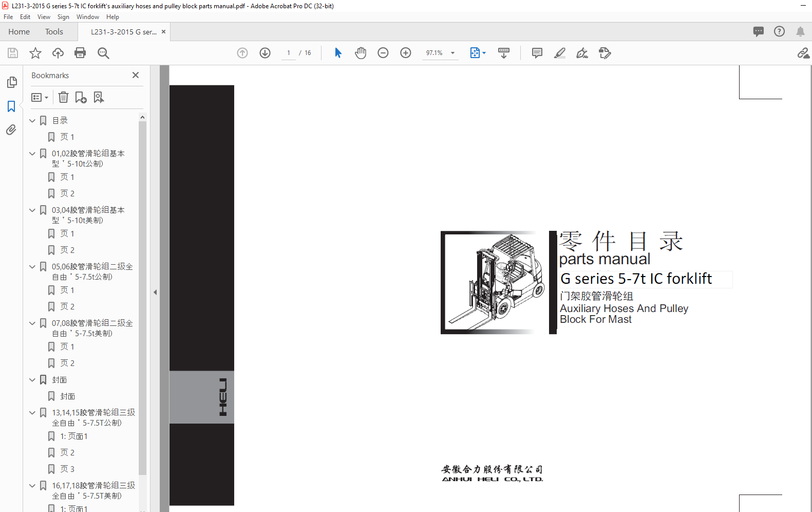
Task: Click the Save file icon
Action: [13, 53]
